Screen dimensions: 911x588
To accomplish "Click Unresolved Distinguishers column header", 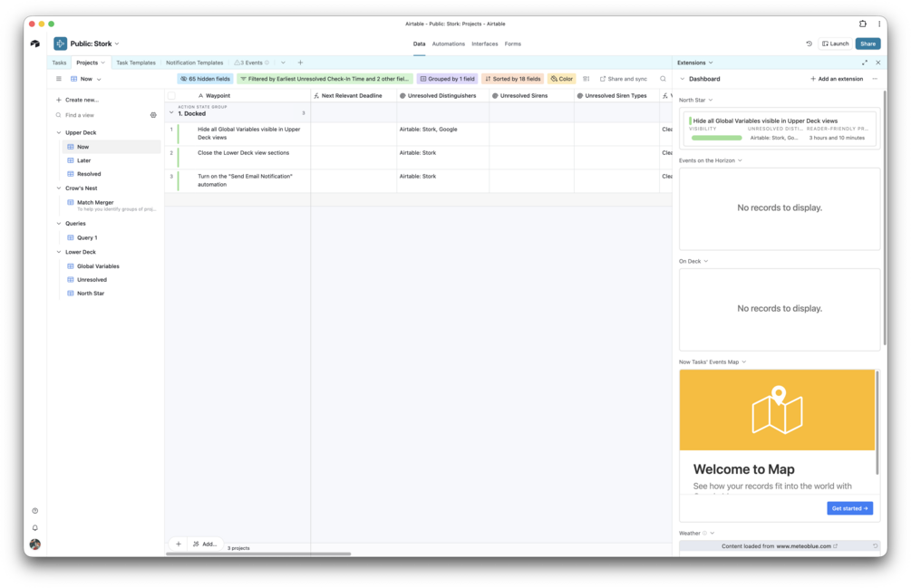I will (x=443, y=96).
